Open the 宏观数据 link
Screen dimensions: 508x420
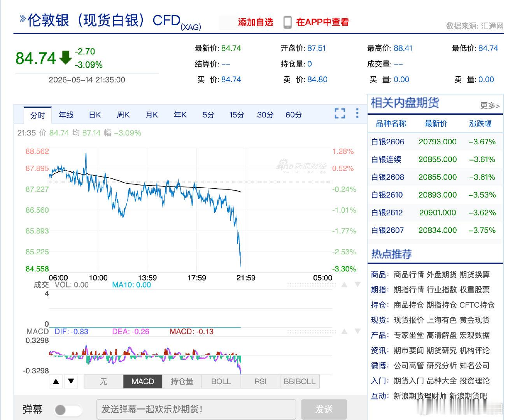(475, 335)
